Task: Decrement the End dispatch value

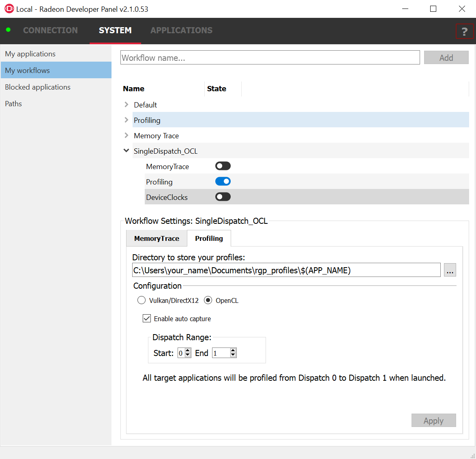Action: click(x=233, y=355)
